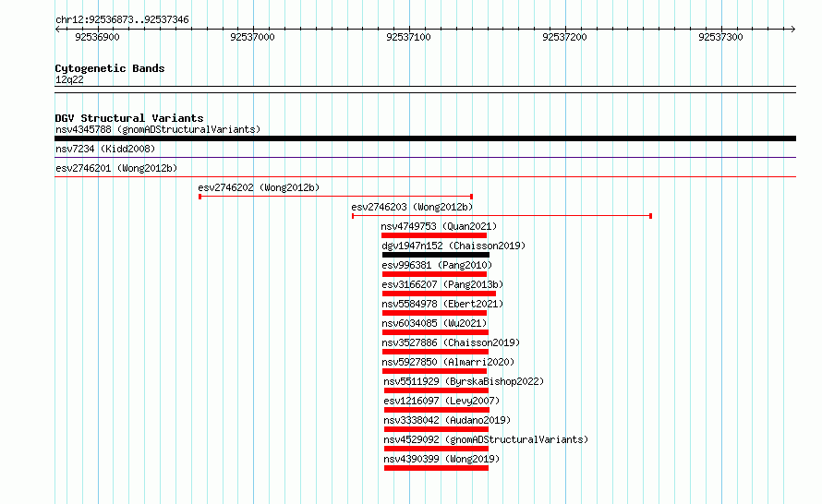The width and height of the screenshot is (822, 504).
Task: Click the right arrowhead of the ruler
Action: [793, 30]
